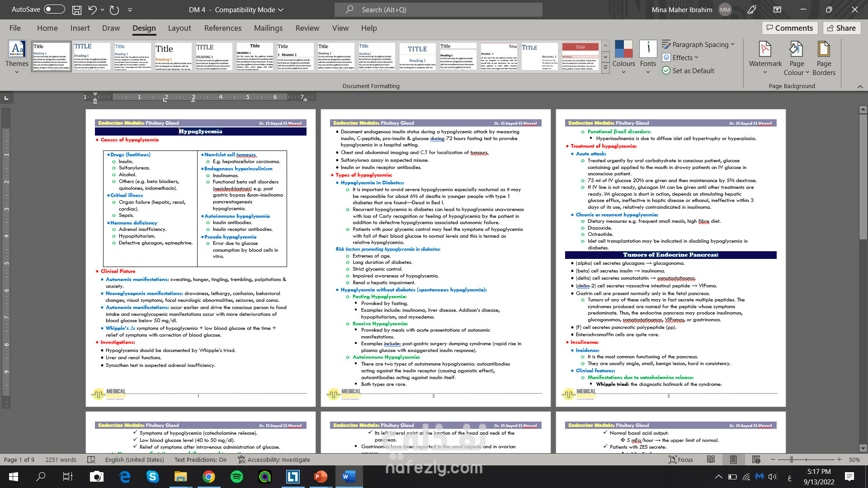Switch to Print Layout view icon
Viewport: 868px width, 488px height.
pyautogui.click(x=733, y=460)
